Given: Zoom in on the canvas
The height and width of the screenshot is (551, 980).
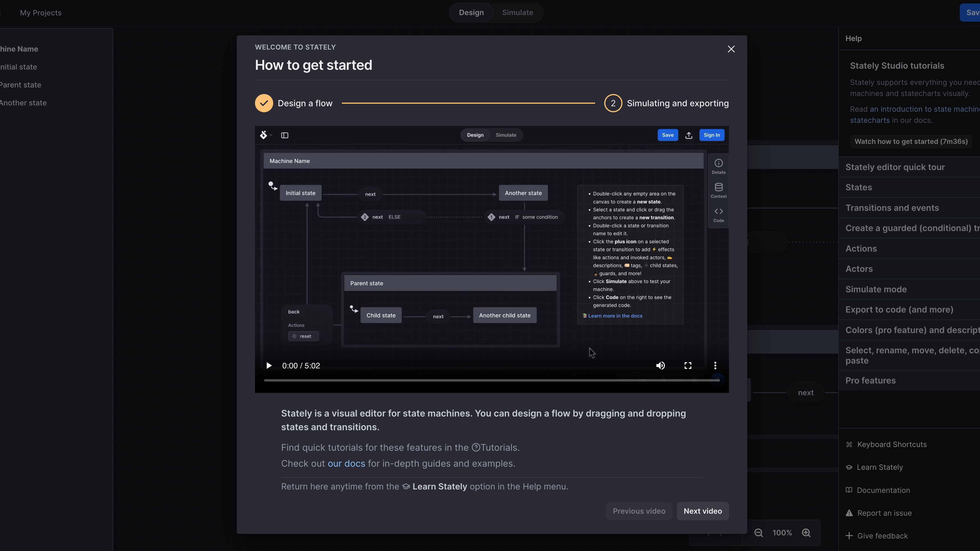Looking at the screenshot, I should point(806,532).
